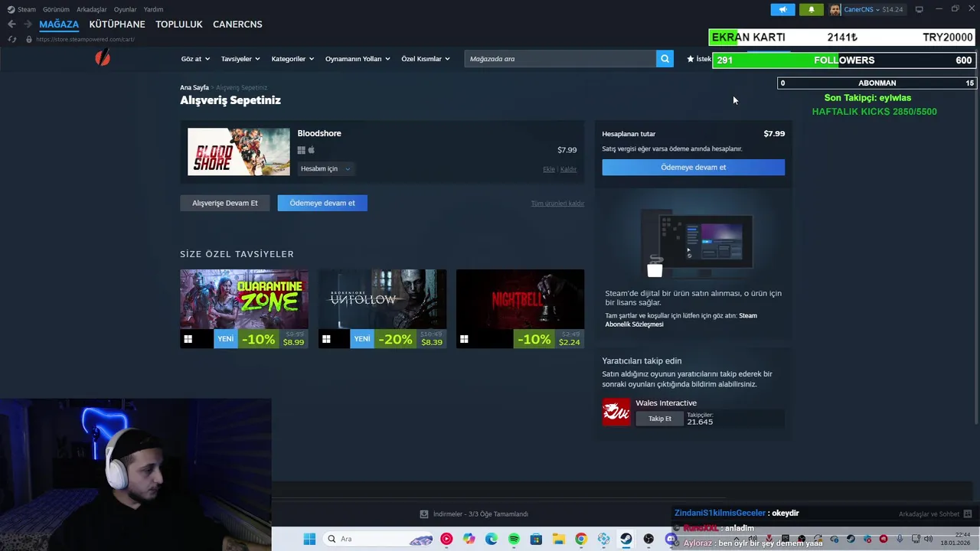Open Friends and Chat icon
This screenshot has width=980, height=551.
967,514
